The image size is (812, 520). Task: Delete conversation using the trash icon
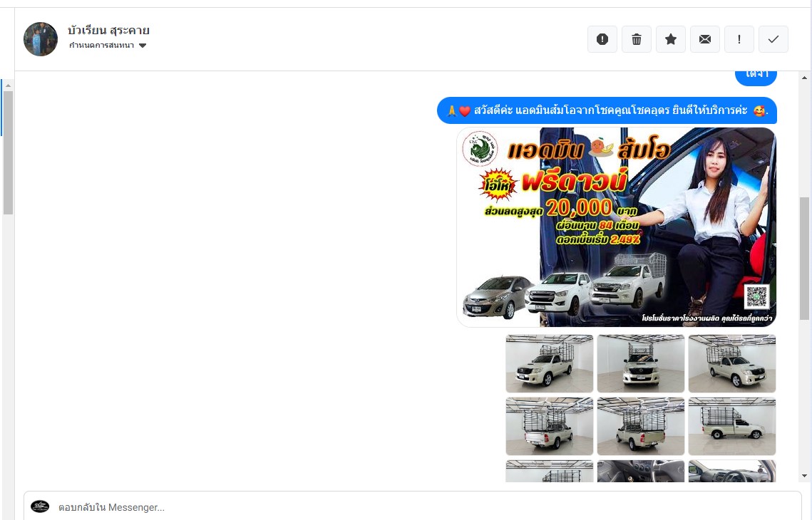(x=637, y=39)
